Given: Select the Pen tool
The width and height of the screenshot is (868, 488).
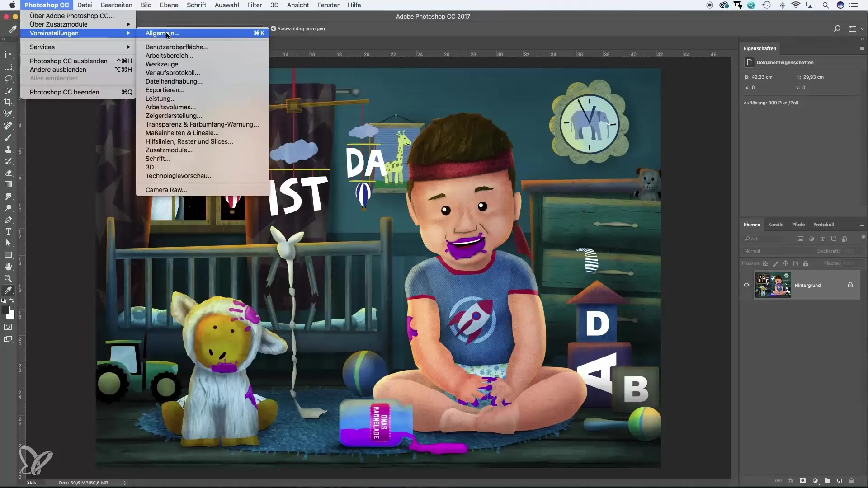Looking at the screenshot, I should point(8,220).
